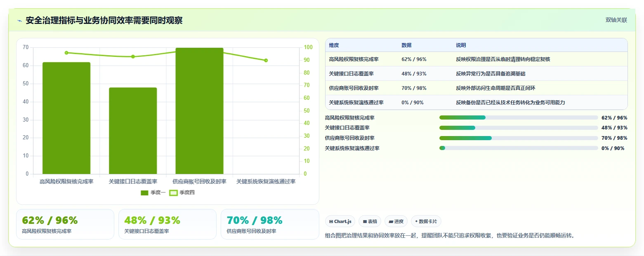Click the 80 tick on green axis

(x=307, y=73)
